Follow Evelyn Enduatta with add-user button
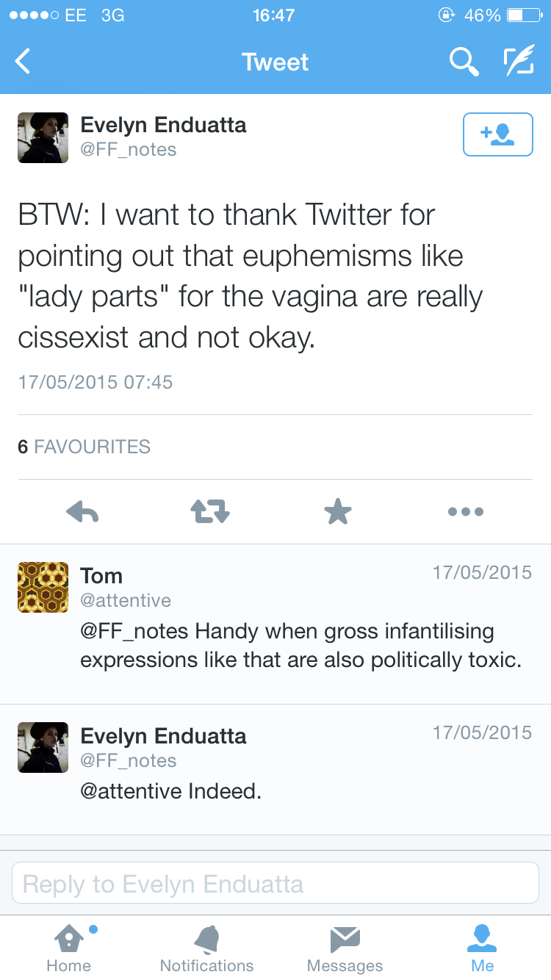This screenshot has width=551, height=980. [497, 134]
